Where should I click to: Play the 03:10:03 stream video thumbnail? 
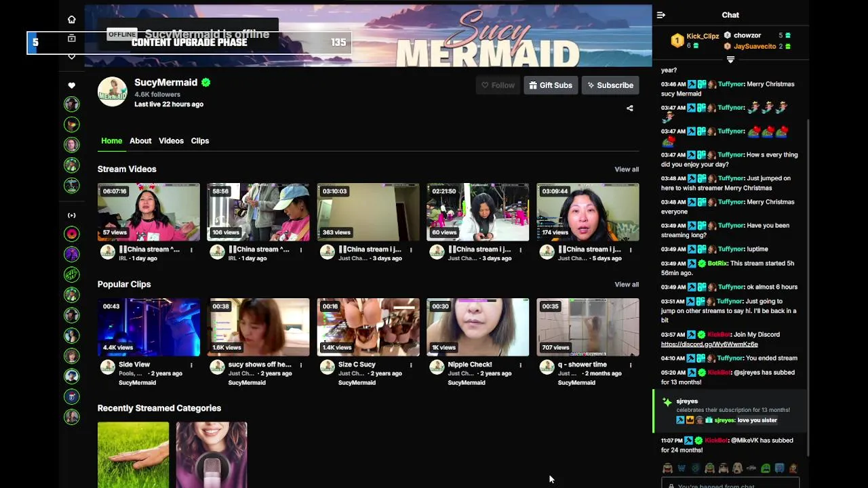pyautogui.click(x=368, y=212)
